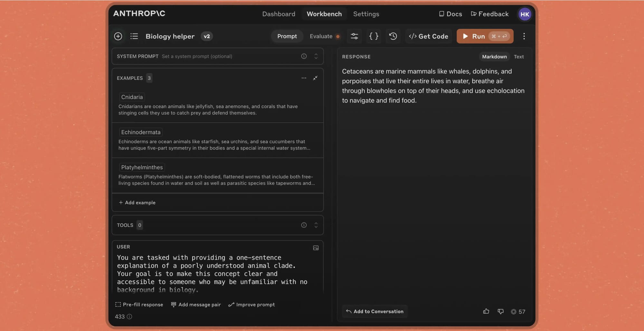Switch response view to Markdown
This screenshot has width=644, height=331.
(494, 56)
